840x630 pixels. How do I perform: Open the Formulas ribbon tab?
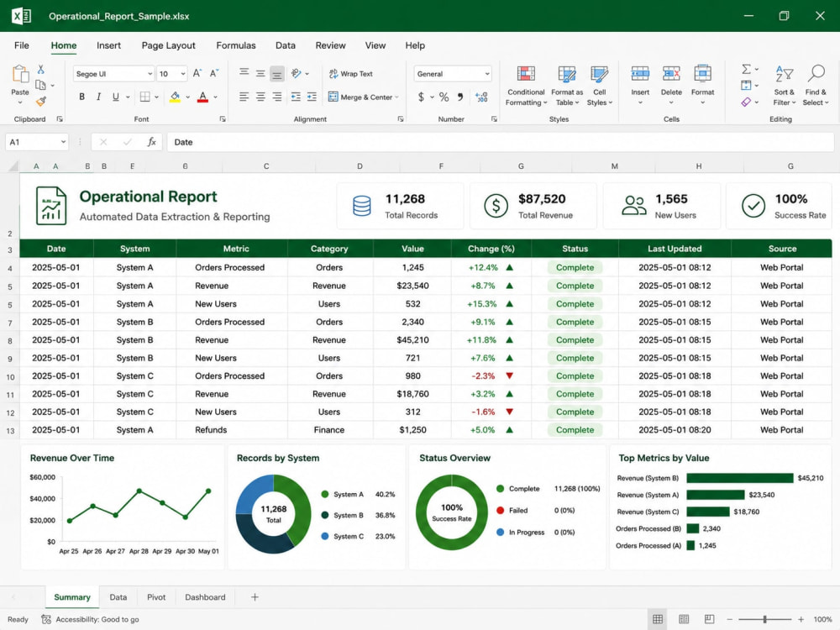pos(236,45)
